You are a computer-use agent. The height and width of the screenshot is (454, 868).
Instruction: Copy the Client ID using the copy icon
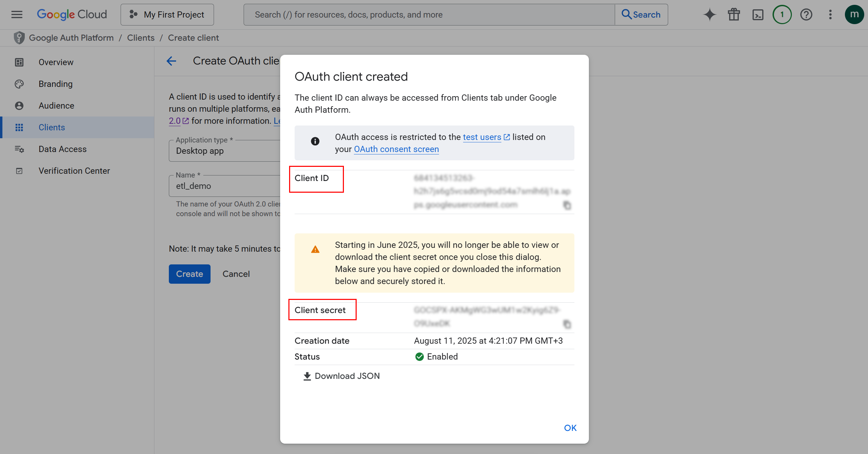566,205
